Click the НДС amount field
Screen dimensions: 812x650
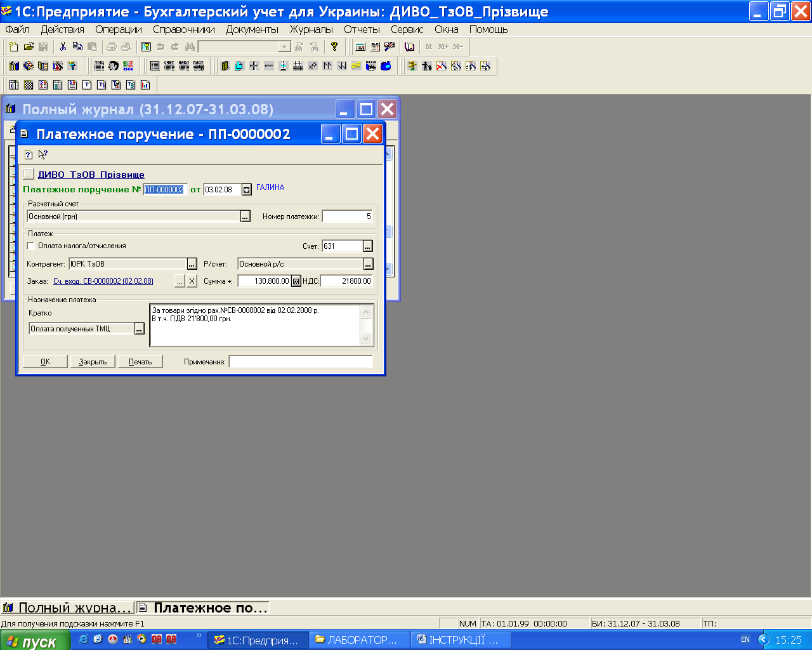pyautogui.click(x=347, y=281)
